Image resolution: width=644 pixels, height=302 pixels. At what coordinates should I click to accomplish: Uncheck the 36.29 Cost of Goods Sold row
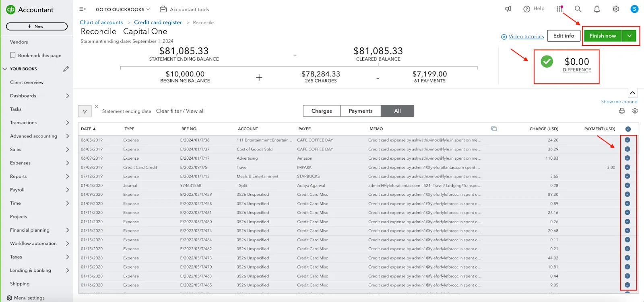[x=627, y=149]
